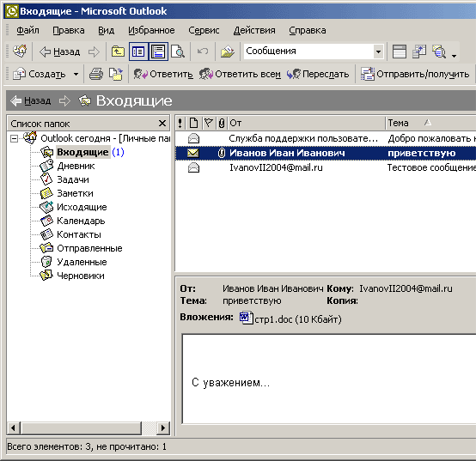476x461 pixels.
Task: Open the Правка menu
Action: [x=69, y=30]
